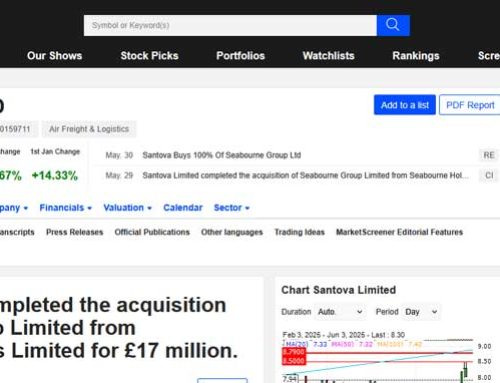Go to Portfolios section
500x383 pixels.
coord(240,56)
